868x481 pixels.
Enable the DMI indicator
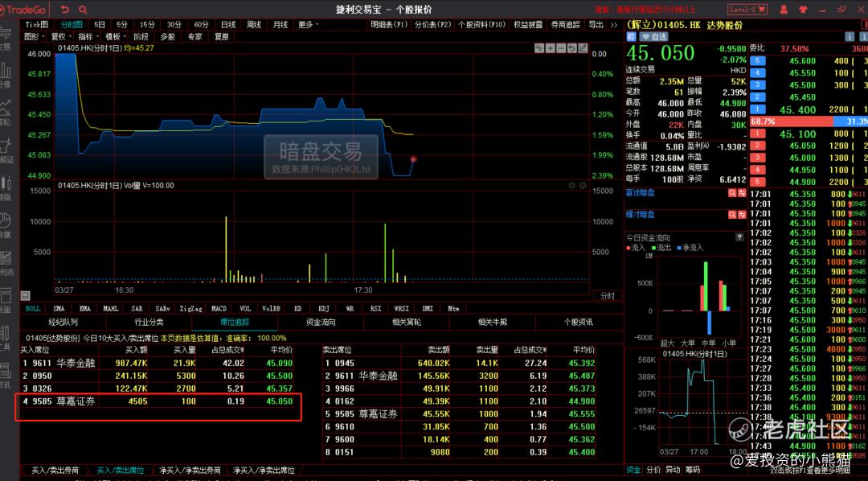(428, 308)
